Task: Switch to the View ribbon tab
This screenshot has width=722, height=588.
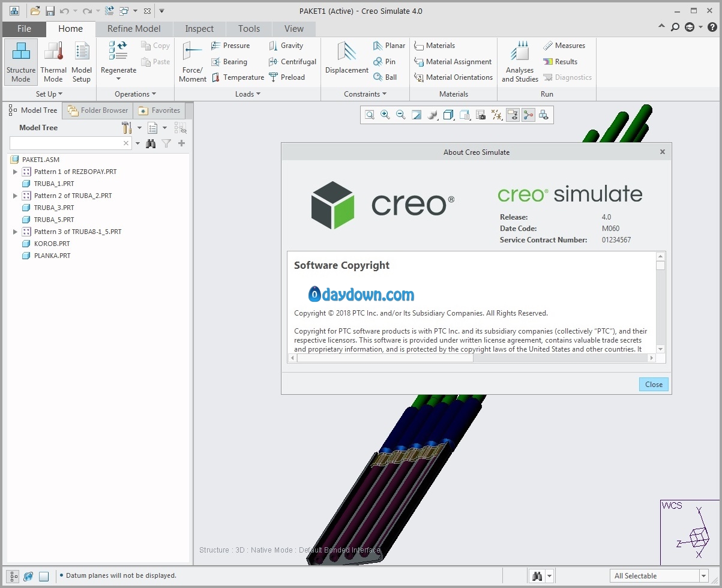Action: 294,29
